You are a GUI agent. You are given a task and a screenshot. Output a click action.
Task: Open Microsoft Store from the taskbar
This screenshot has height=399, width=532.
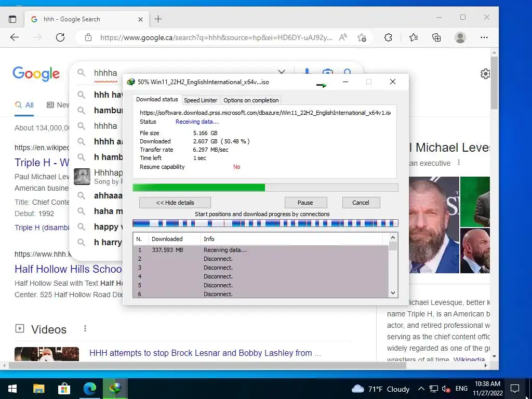click(64, 389)
